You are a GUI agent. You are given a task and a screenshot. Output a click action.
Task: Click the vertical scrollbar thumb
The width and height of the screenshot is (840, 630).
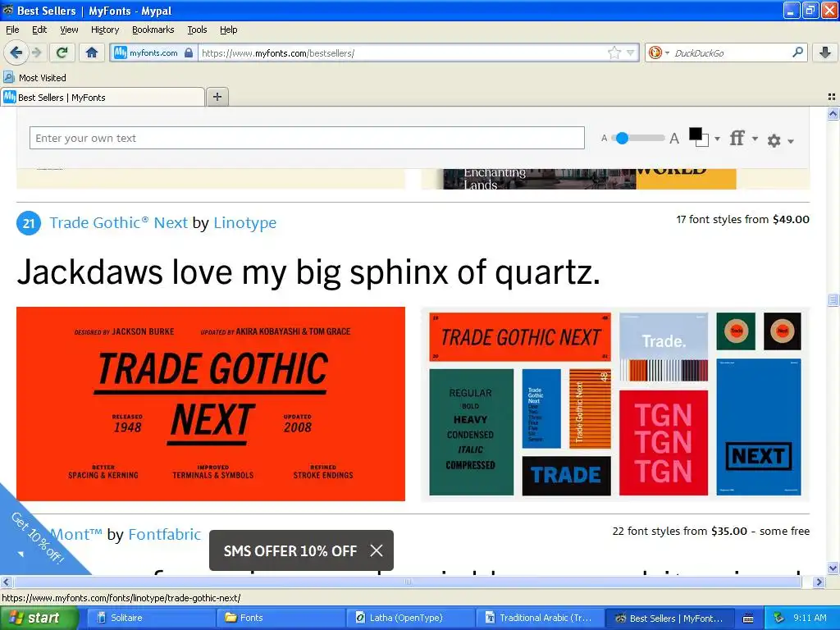coord(833,300)
